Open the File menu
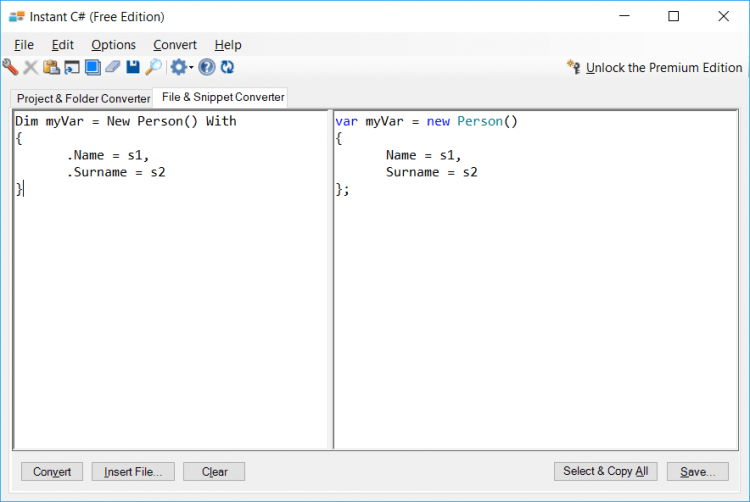 [24, 45]
